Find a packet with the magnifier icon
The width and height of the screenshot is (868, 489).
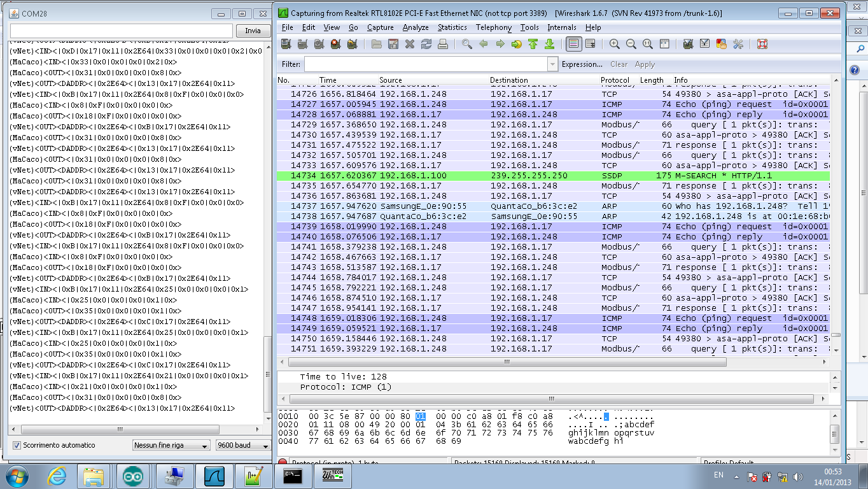467,44
